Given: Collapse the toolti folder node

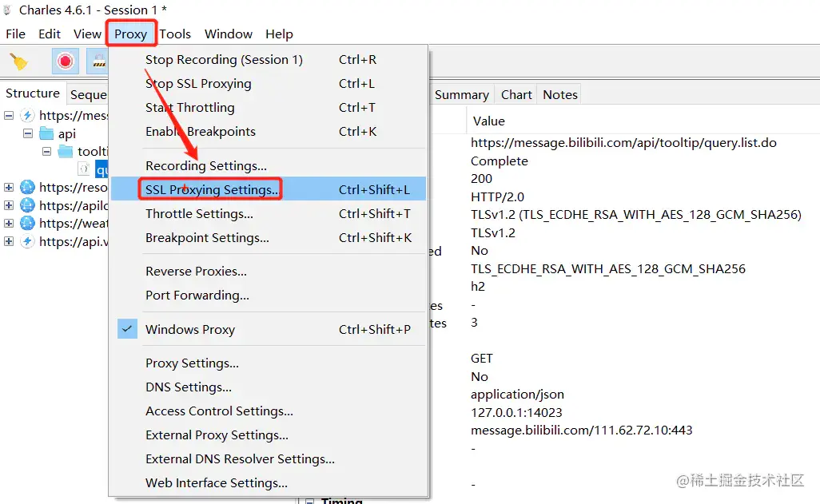Looking at the screenshot, I should coord(46,152).
